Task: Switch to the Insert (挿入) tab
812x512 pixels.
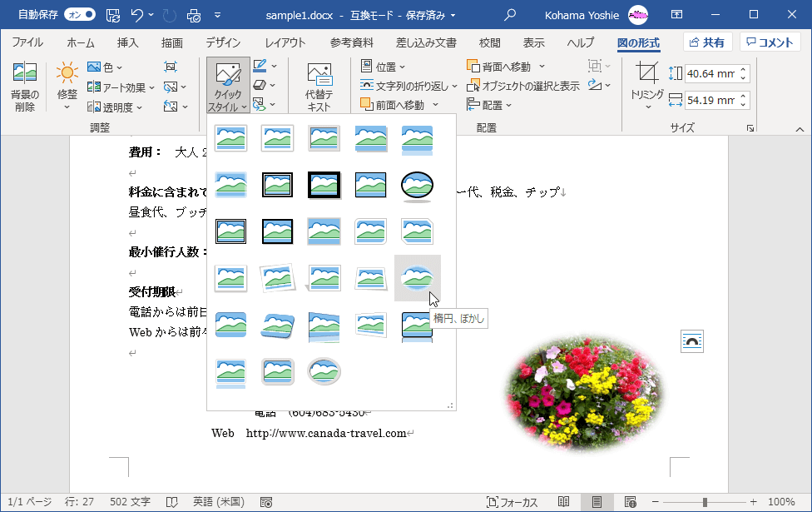Action: [127, 42]
